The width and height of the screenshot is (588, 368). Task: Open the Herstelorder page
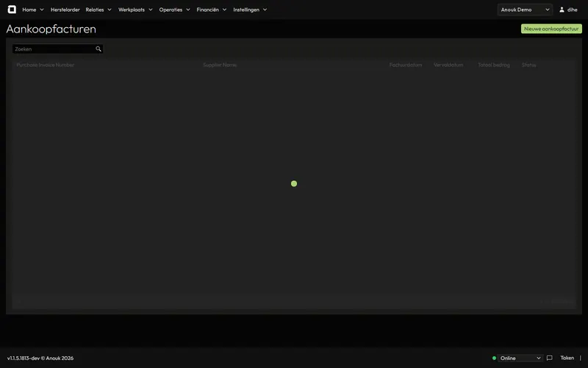click(65, 10)
